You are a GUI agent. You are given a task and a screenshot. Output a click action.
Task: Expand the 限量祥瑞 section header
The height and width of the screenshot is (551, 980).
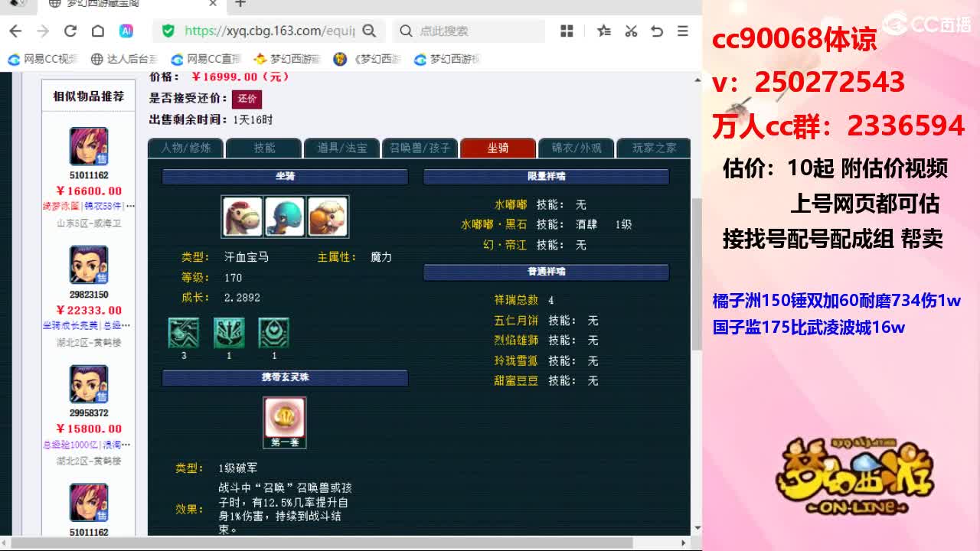tap(545, 177)
